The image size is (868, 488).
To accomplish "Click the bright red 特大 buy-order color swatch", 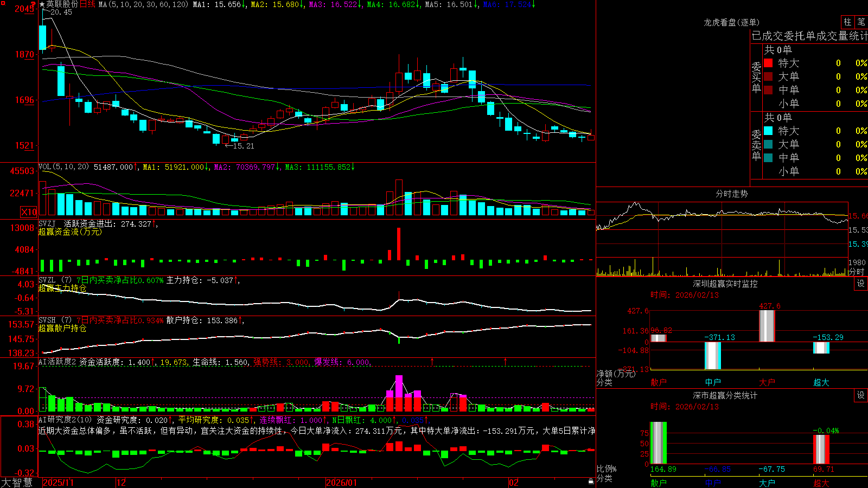I will [x=768, y=63].
